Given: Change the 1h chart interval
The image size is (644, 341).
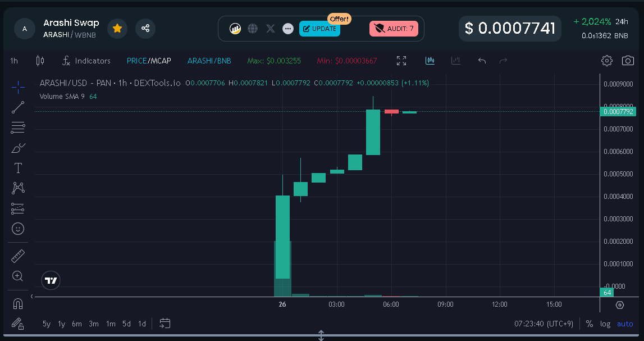Looking at the screenshot, I should (14, 61).
